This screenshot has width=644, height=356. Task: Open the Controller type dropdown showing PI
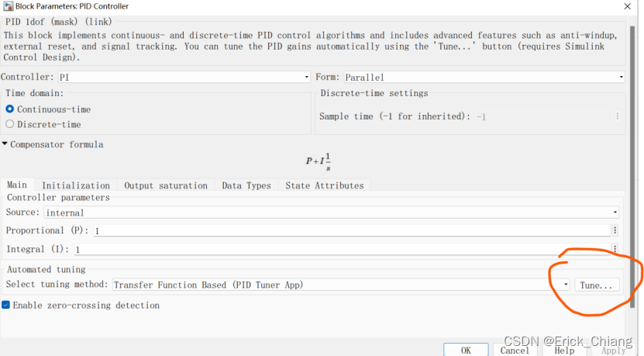coord(184,77)
